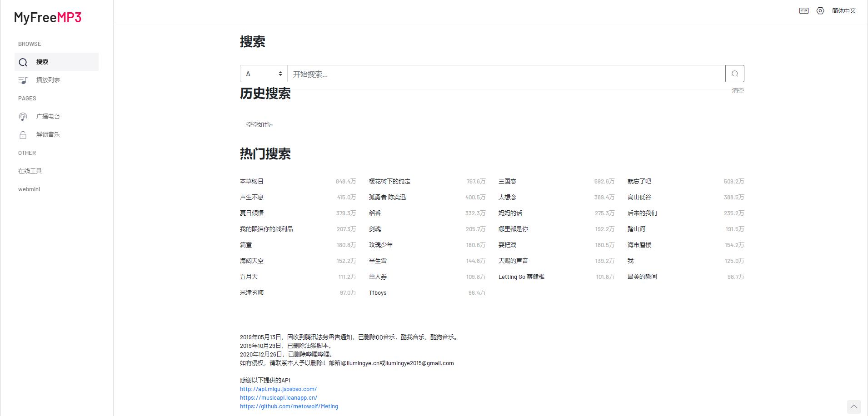Expand the language option 简体中文
The image size is (868, 416).
[x=844, y=10]
